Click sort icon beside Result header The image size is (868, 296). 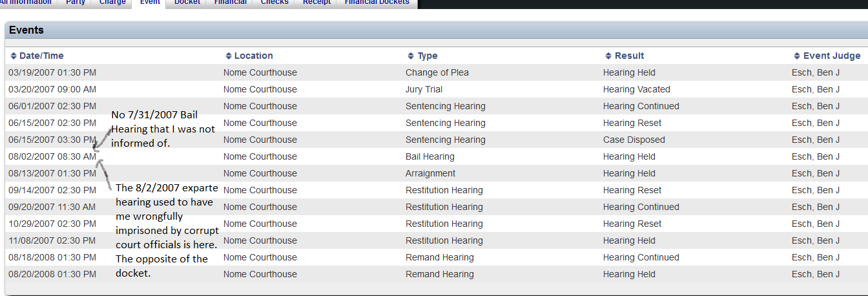tap(608, 56)
